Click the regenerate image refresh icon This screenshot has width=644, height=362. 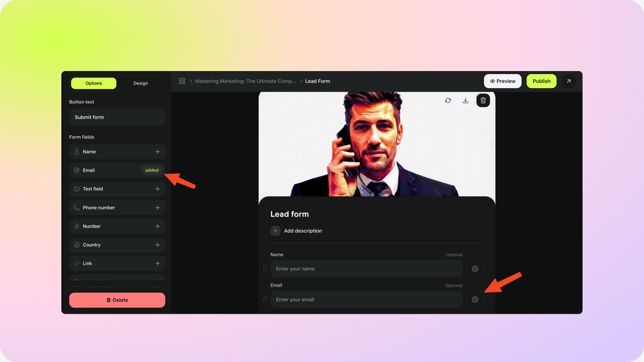[x=448, y=101]
